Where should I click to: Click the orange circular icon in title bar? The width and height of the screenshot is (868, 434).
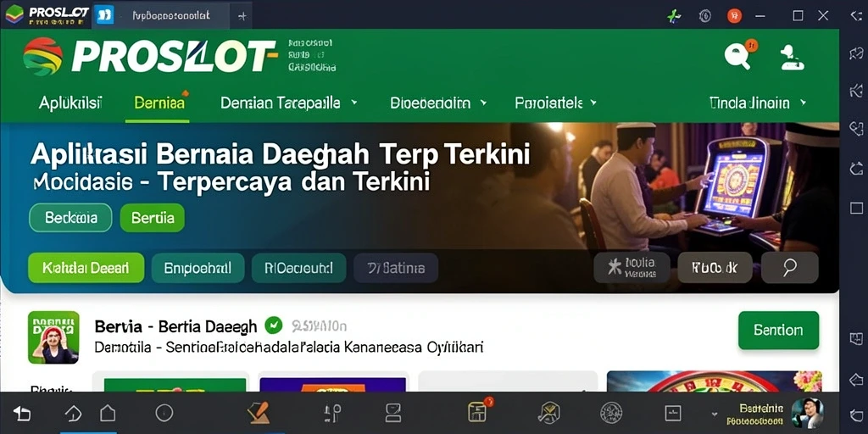734,16
